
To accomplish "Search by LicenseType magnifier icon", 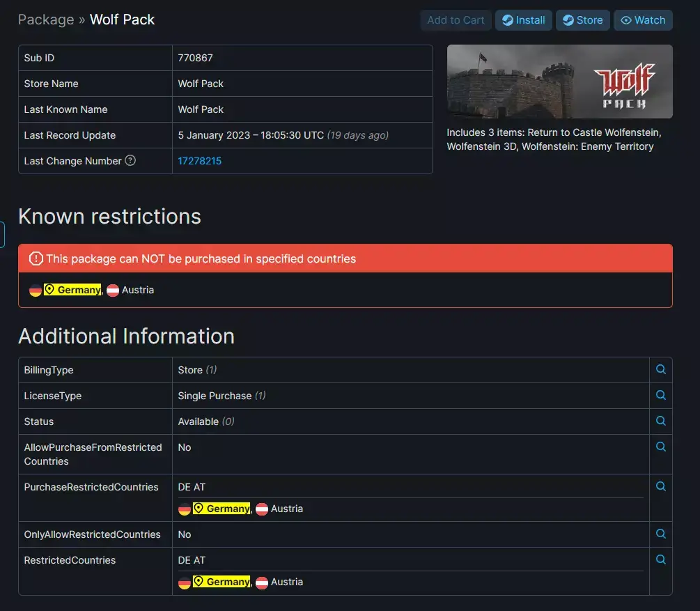I will coord(661,395).
